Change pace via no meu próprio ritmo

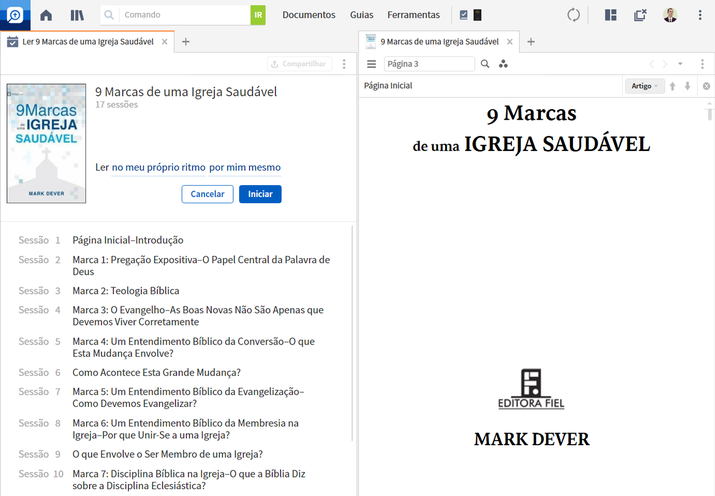pos(158,168)
